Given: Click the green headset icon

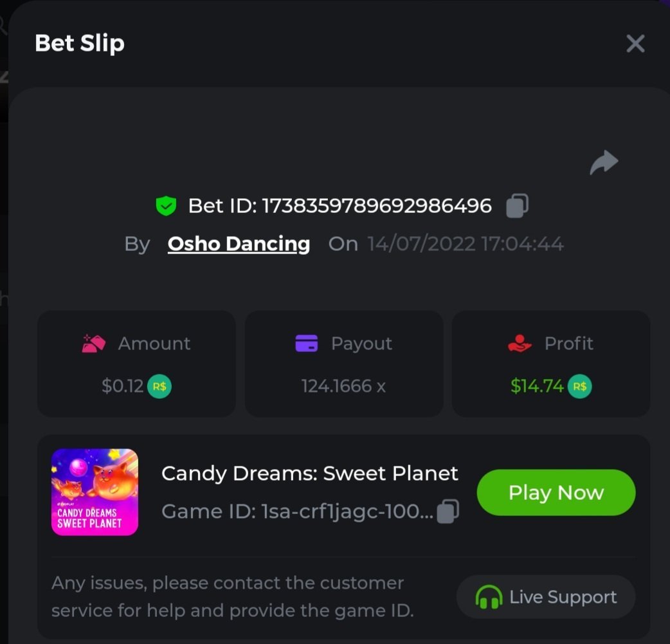Looking at the screenshot, I should (x=489, y=597).
